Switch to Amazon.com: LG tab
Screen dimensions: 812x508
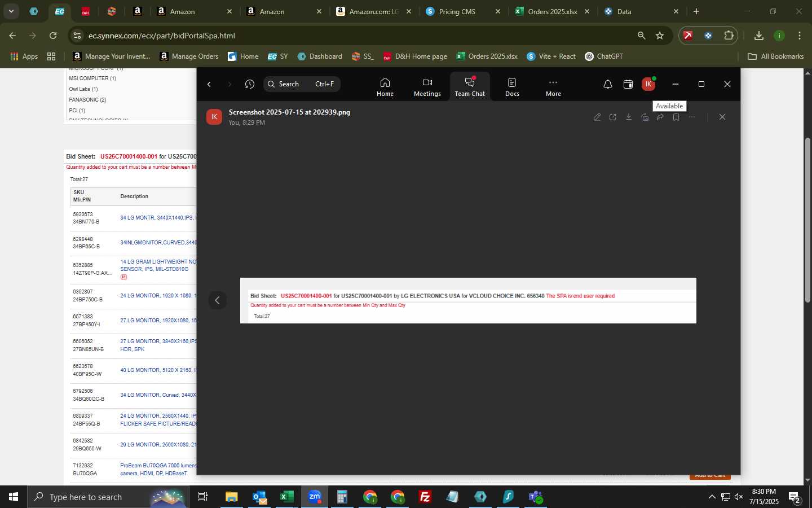[x=373, y=11]
